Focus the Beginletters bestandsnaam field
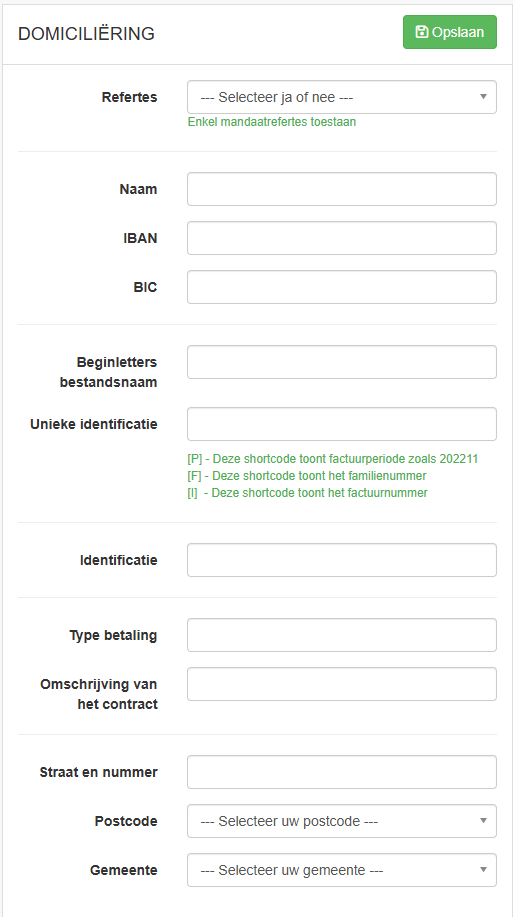Viewport: 513px width, 917px height. 342,362
